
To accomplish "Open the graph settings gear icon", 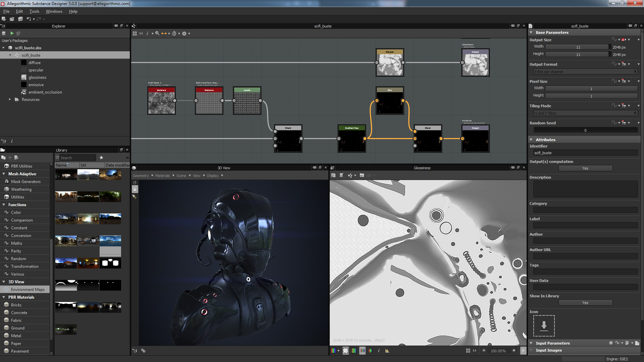I will 184,34.
